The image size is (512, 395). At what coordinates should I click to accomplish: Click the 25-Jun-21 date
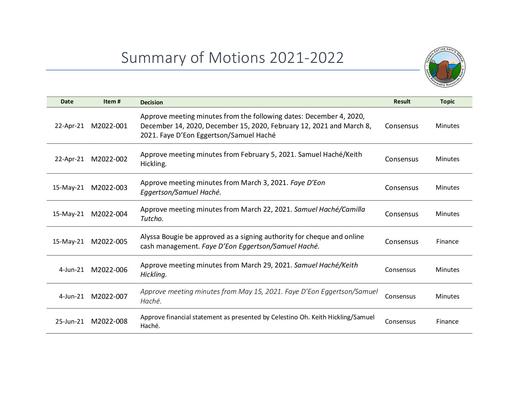[x=70, y=321]
